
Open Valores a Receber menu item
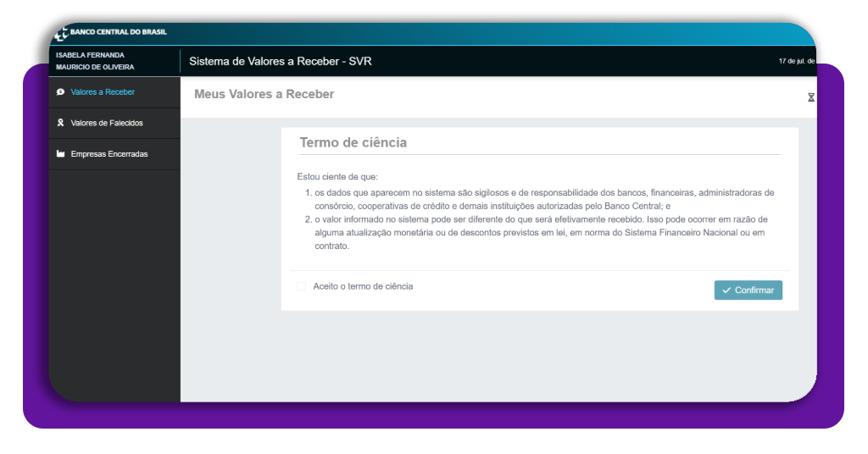coord(114,92)
